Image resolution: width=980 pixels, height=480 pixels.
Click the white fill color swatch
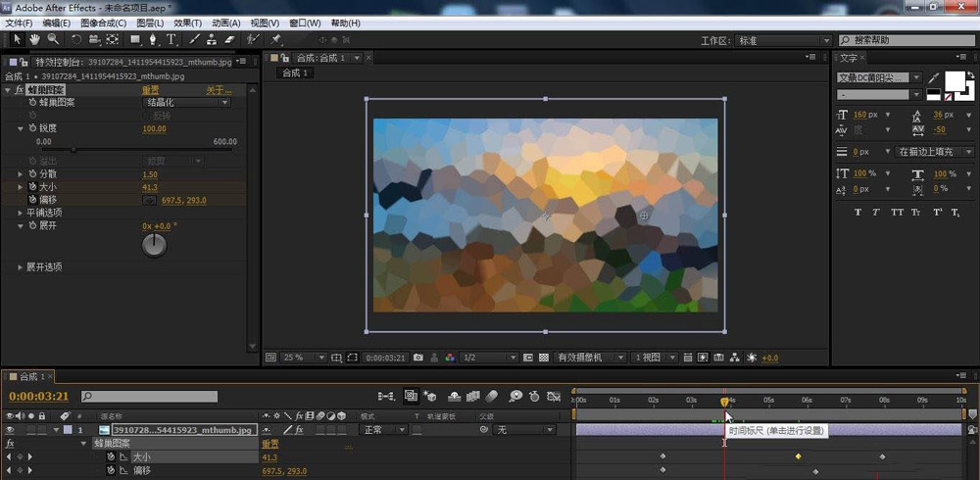[955, 82]
